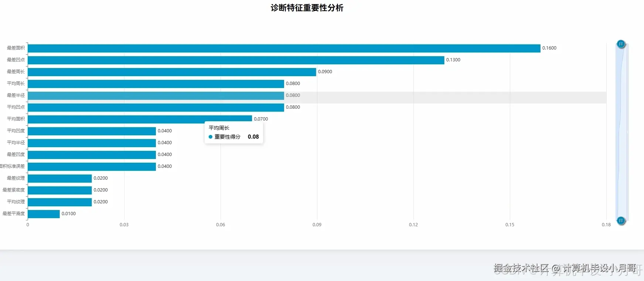Click the 最差平滑度 bar

[x=44, y=214]
